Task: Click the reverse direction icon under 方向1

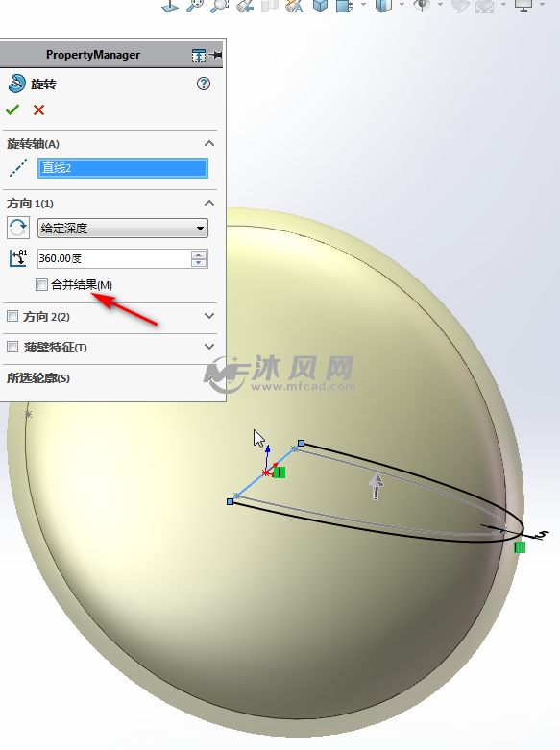Action: click(x=18, y=228)
